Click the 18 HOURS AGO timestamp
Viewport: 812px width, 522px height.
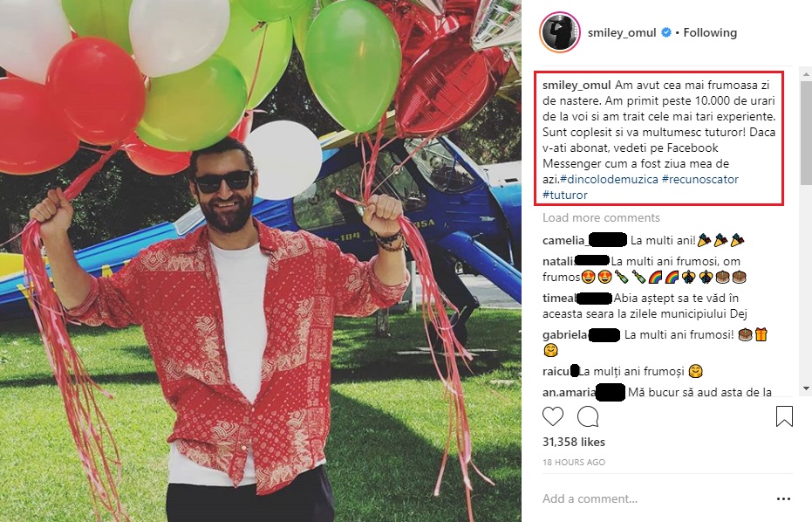574,462
